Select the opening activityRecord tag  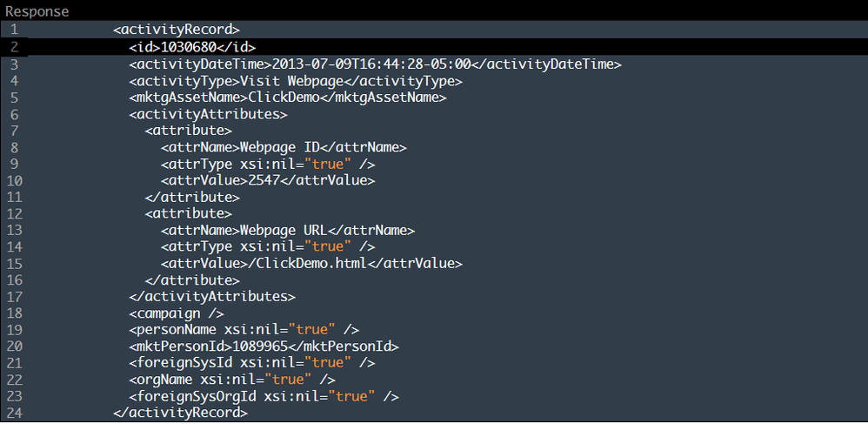176,30
